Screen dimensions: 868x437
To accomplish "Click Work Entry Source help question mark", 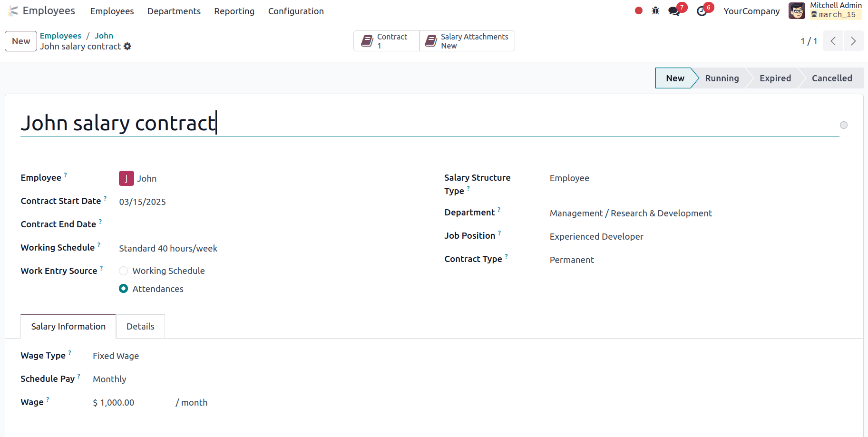I will (101, 268).
